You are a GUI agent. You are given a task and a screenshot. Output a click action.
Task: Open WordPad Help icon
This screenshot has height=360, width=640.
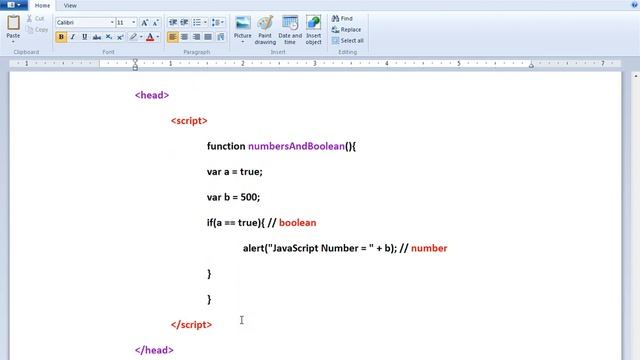tap(635, 4)
